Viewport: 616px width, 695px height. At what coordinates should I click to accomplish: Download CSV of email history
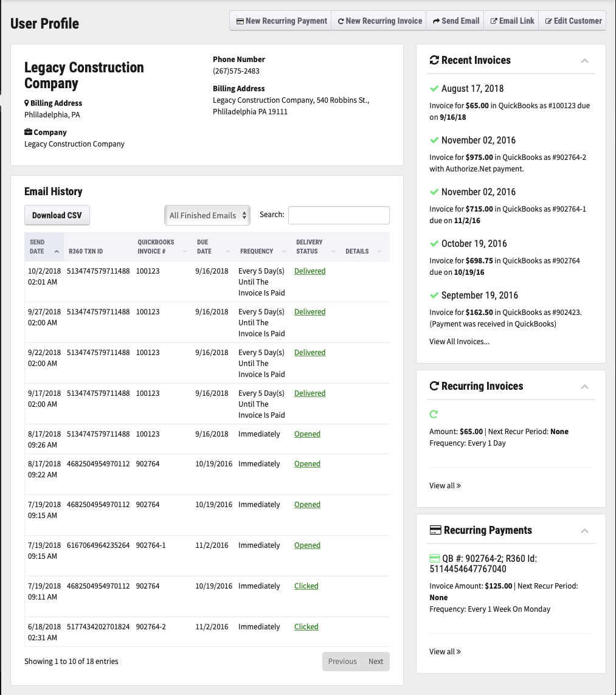point(57,215)
